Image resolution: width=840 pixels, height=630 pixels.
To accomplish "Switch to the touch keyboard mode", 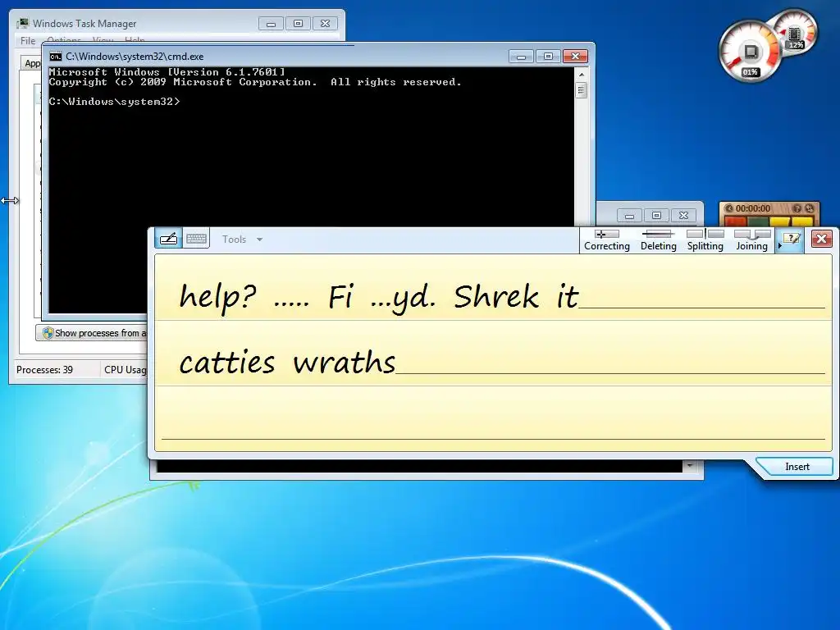I will point(196,239).
